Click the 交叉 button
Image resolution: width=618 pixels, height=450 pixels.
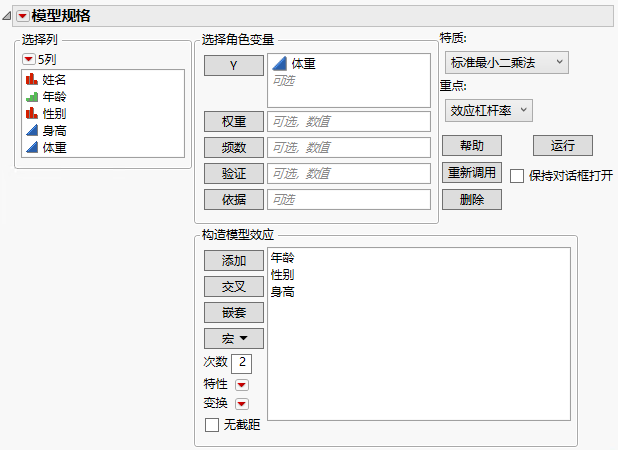click(234, 286)
